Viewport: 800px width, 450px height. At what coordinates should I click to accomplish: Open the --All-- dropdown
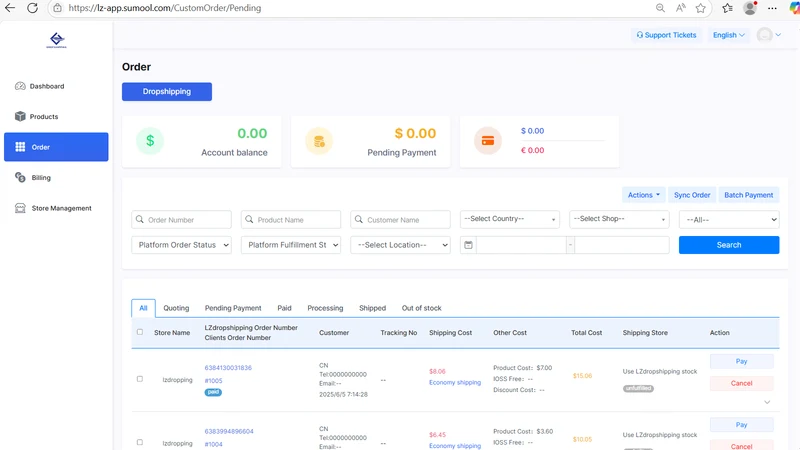coord(729,219)
